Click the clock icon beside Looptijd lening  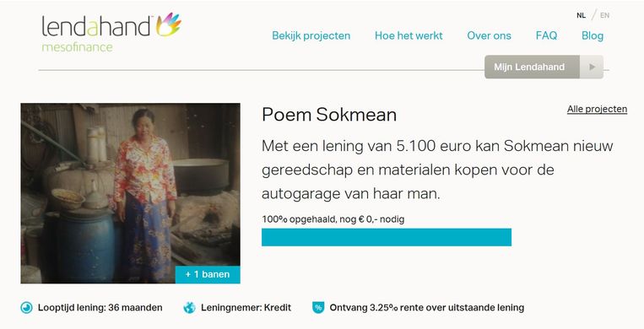(x=27, y=308)
